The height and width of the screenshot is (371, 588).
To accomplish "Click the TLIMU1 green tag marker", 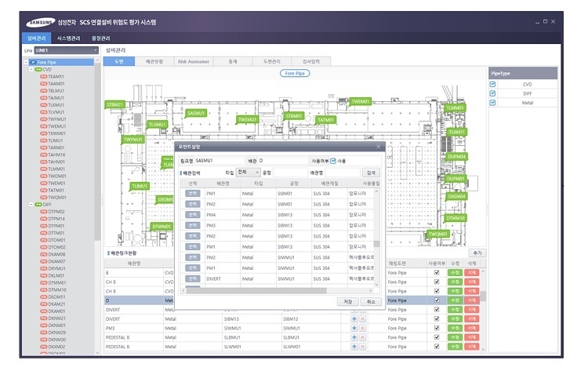I will pyautogui.click(x=140, y=186).
